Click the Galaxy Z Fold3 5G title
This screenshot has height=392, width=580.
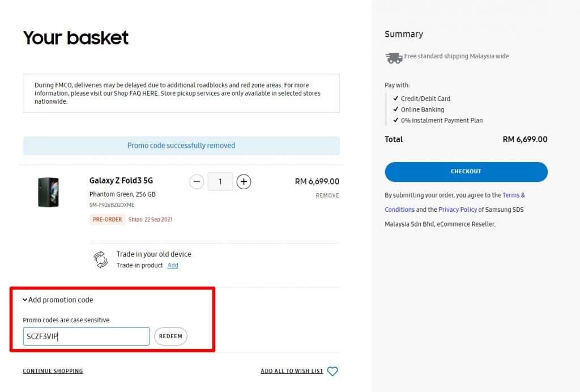click(121, 181)
